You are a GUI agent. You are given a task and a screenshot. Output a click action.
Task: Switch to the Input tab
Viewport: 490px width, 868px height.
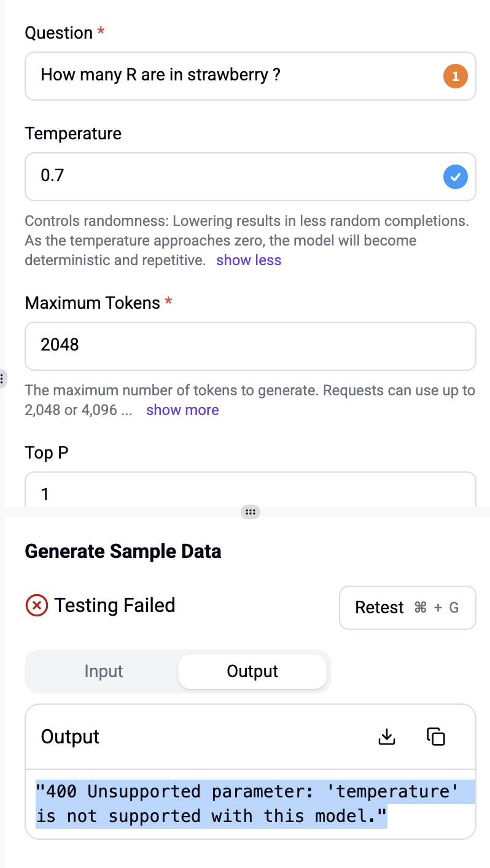coord(104,672)
